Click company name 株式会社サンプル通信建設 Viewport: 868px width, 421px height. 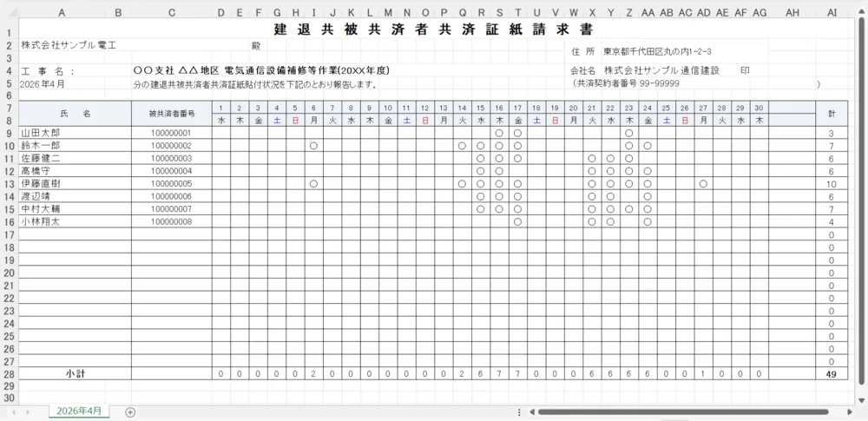coord(661,71)
